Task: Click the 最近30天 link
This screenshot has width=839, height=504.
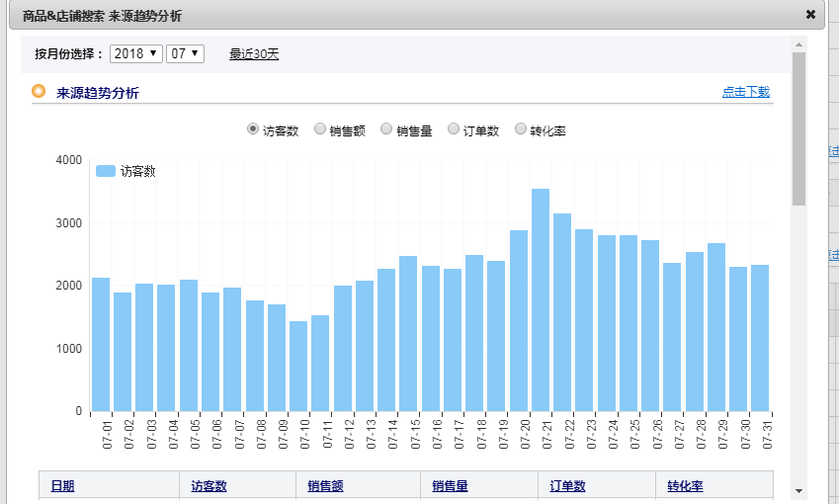Action: point(254,54)
